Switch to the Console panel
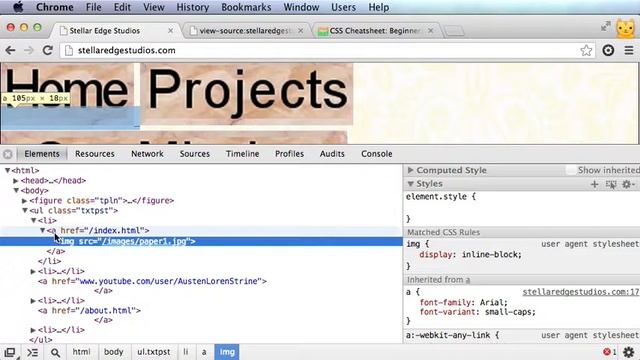This screenshot has width=640, height=360. pos(377,154)
